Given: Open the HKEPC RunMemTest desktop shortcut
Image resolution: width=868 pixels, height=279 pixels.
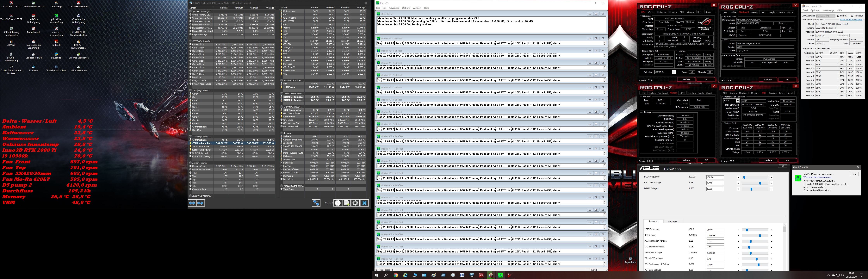Looking at the screenshot, I should click(x=78, y=45).
